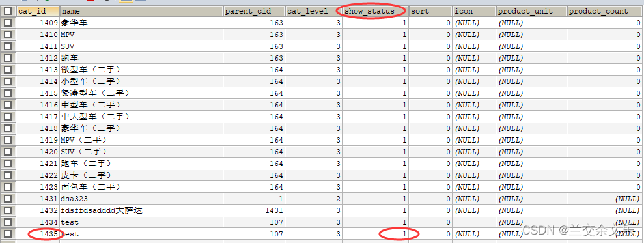The image size is (644, 243).
Task: Select the name cell SUV in row 1411
Action: pos(141,46)
